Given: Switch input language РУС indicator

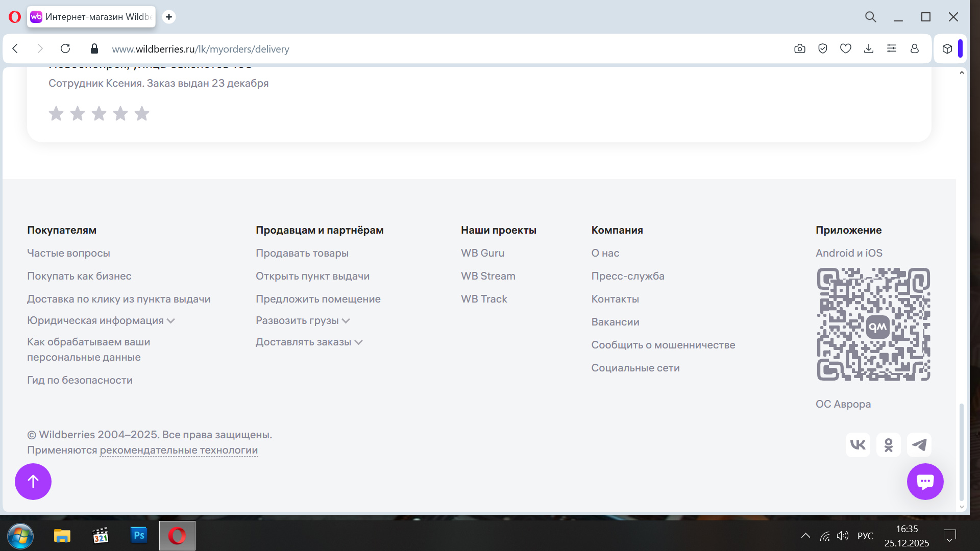Looking at the screenshot, I should click(865, 536).
